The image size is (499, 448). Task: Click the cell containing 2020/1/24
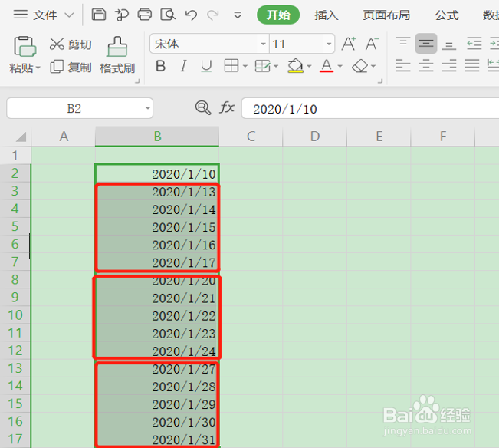(157, 351)
